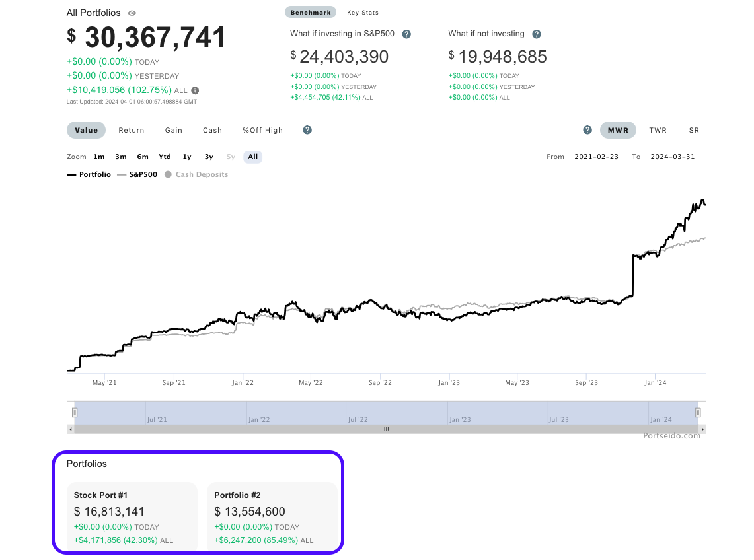Click the S&P500 benchmark help icon

tap(406, 34)
